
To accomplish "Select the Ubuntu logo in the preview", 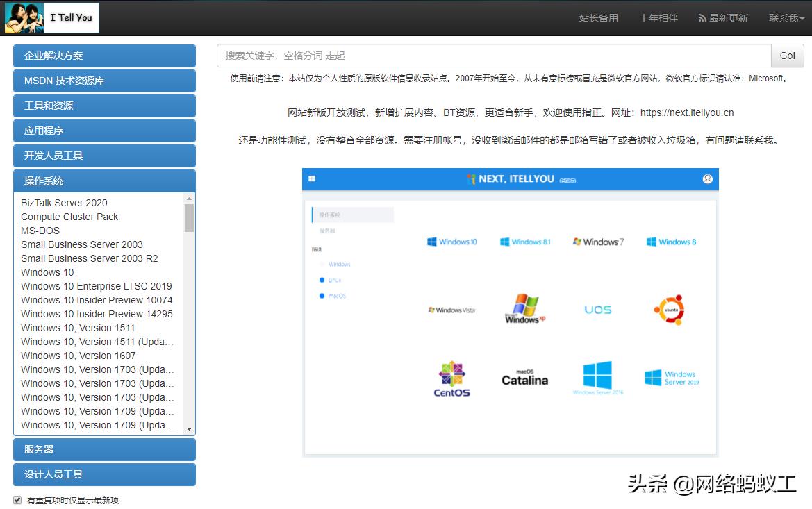I will tap(669, 310).
